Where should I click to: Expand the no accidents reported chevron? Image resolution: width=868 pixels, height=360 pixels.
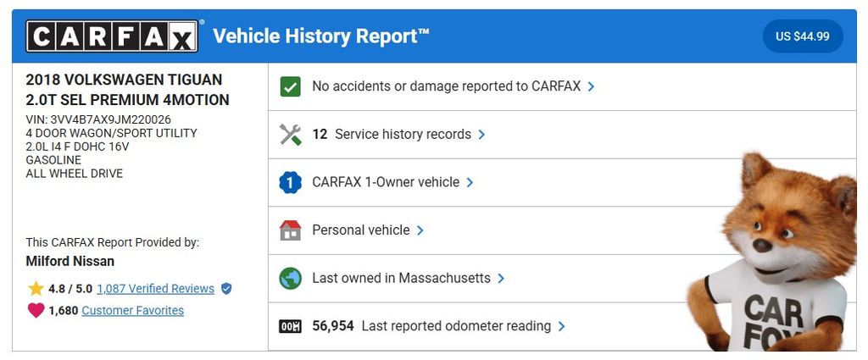591,86
